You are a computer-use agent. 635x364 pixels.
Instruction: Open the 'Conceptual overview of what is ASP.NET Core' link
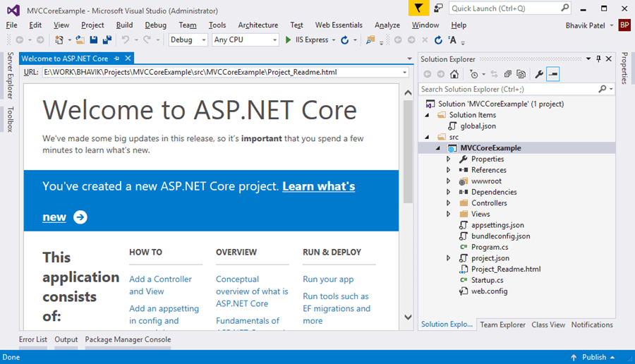(252, 291)
